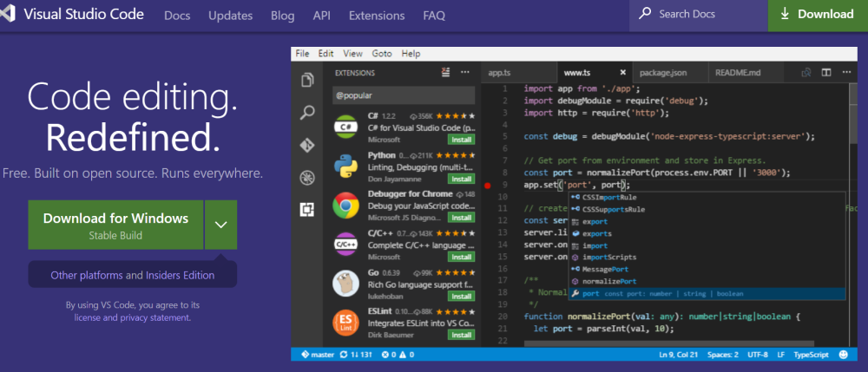868x372 pixels.
Task: Close the www.ts tab
Action: [622, 73]
